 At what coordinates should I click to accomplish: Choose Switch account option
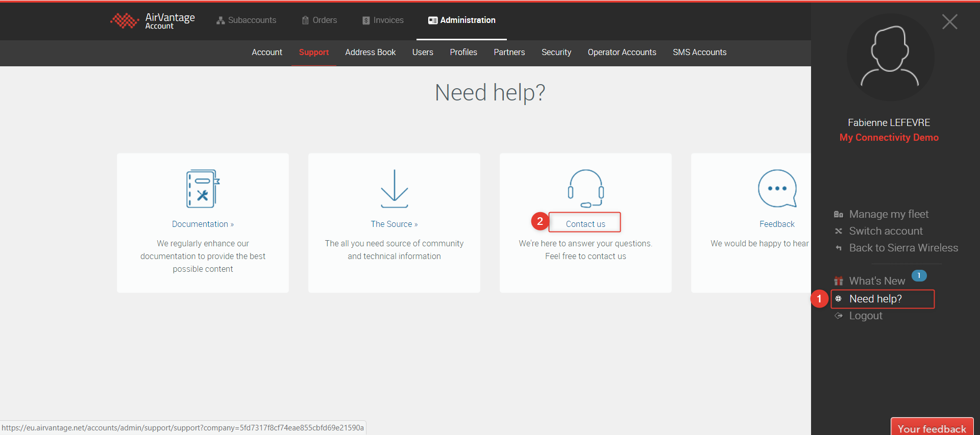886,231
